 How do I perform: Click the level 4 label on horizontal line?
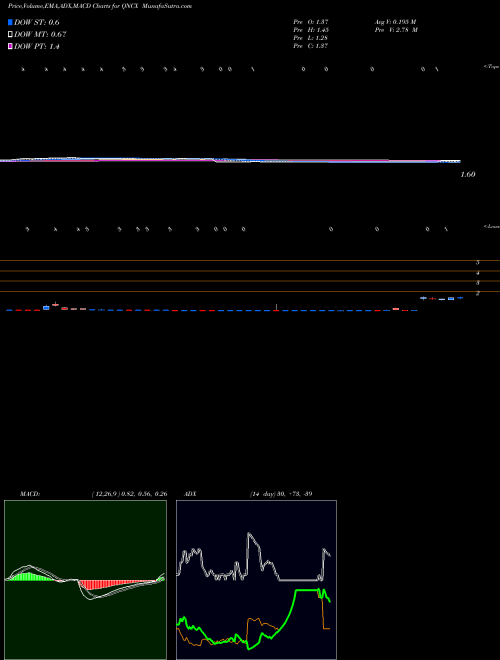tap(478, 273)
